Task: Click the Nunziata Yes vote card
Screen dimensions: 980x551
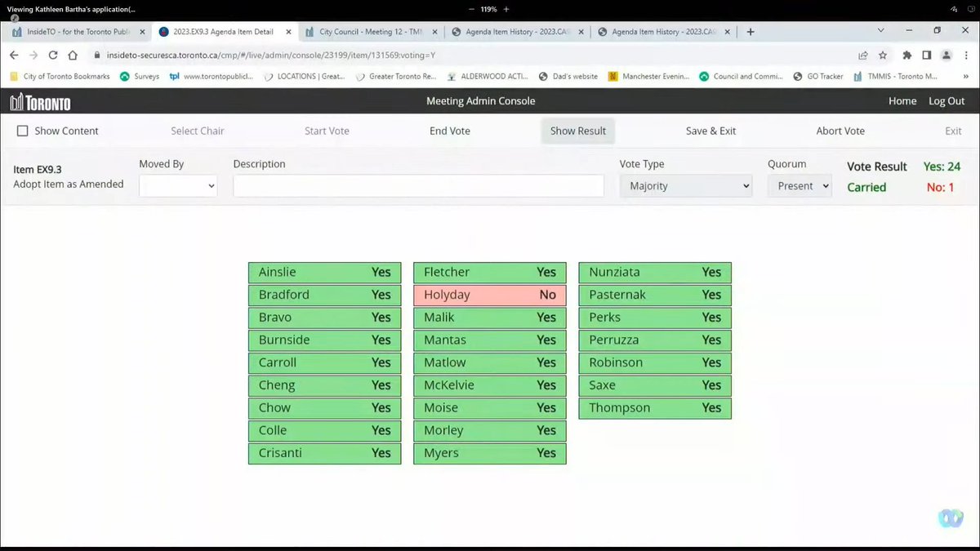Action: [x=655, y=273]
